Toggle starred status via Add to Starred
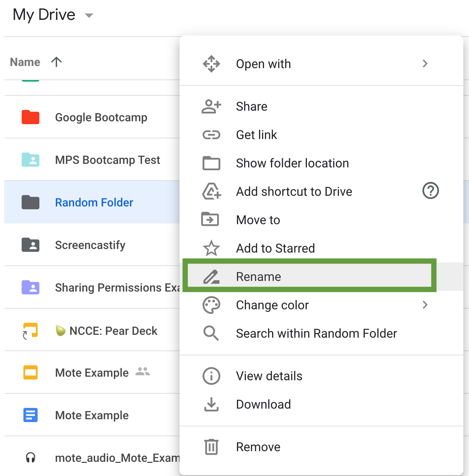 pyautogui.click(x=275, y=248)
